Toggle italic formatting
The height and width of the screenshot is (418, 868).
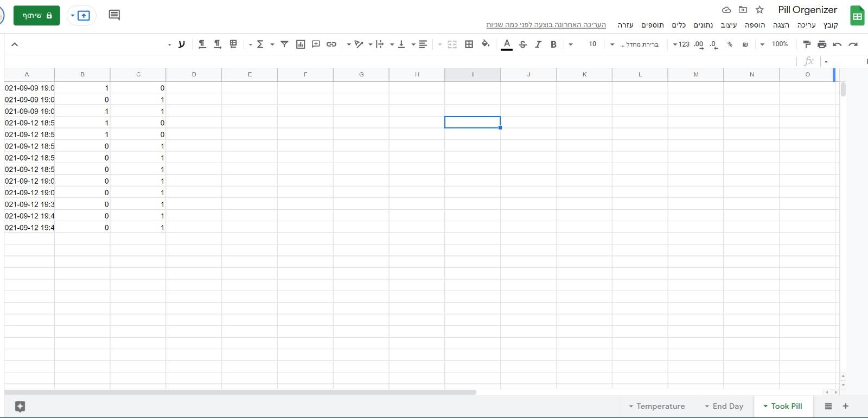click(x=538, y=44)
